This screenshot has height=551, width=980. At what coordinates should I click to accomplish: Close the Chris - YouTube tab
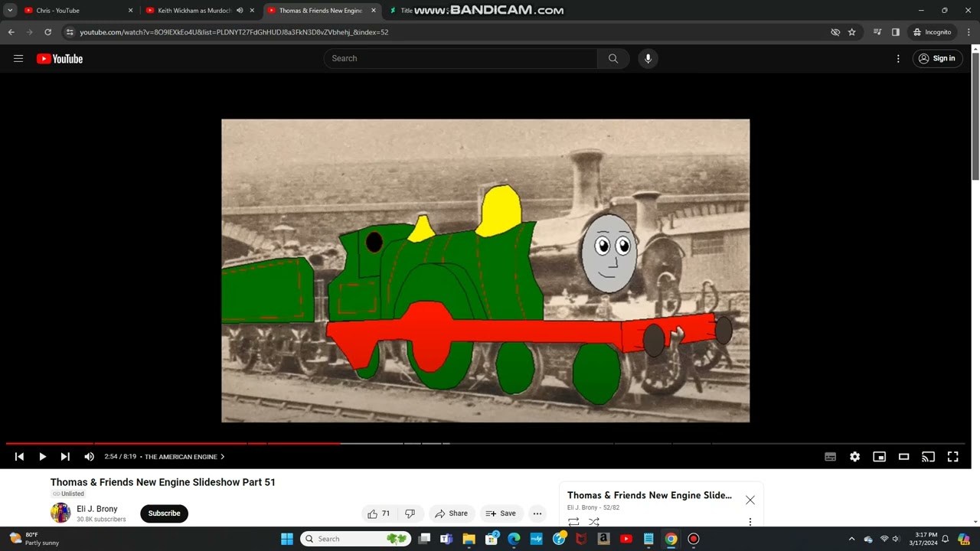click(130, 11)
